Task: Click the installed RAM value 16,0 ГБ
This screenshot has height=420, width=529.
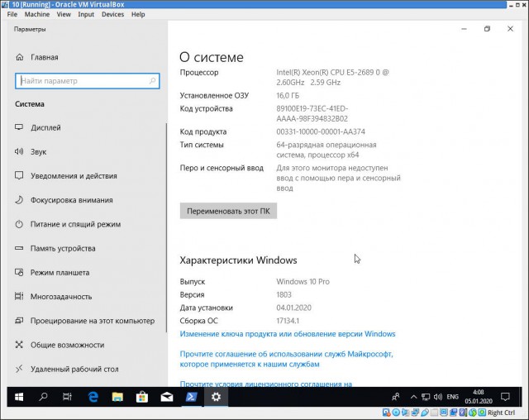Action: [x=288, y=95]
